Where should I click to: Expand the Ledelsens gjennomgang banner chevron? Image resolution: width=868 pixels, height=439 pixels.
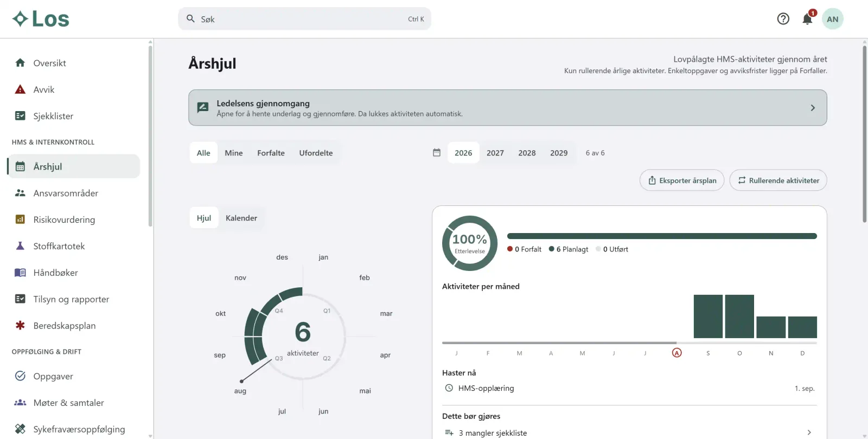813,108
